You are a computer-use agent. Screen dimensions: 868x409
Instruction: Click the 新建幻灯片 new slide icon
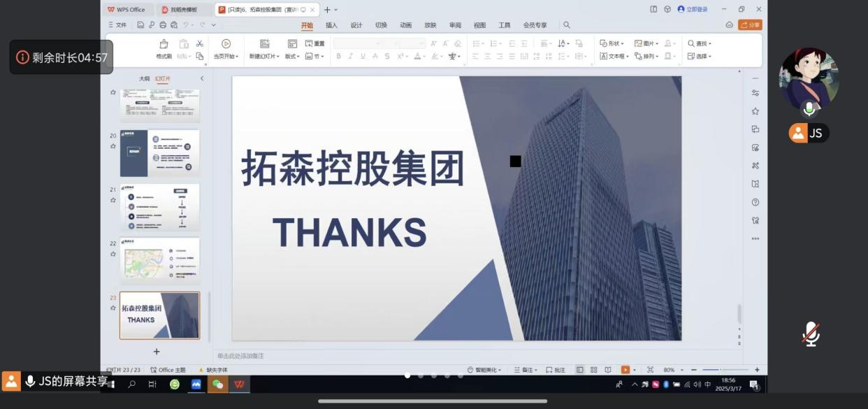(264, 44)
